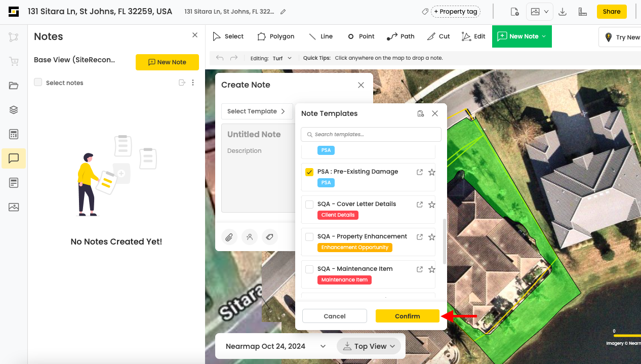Image resolution: width=641 pixels, height=364 pixels.
Task: Open the three-dot notes options menu
Action: 193,83
